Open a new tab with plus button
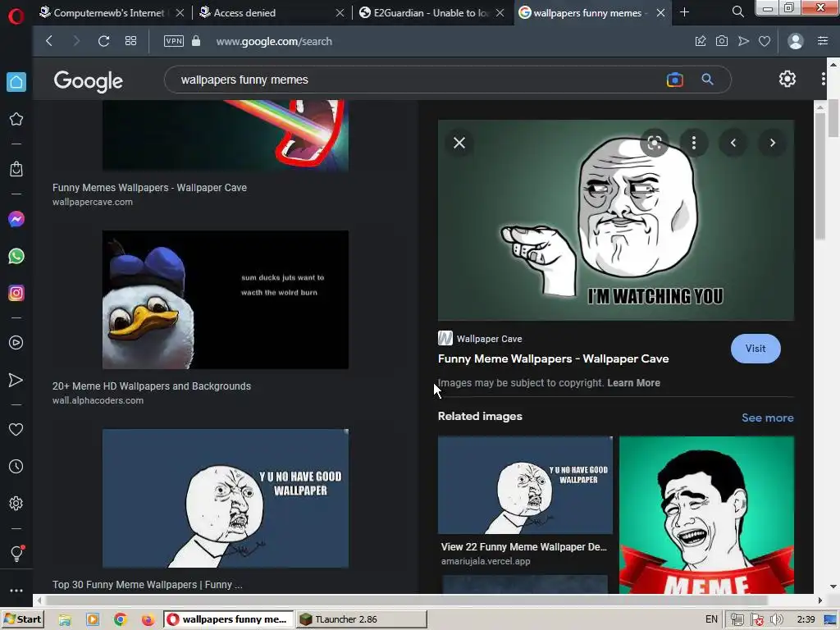840x630 pixels. 684,11
